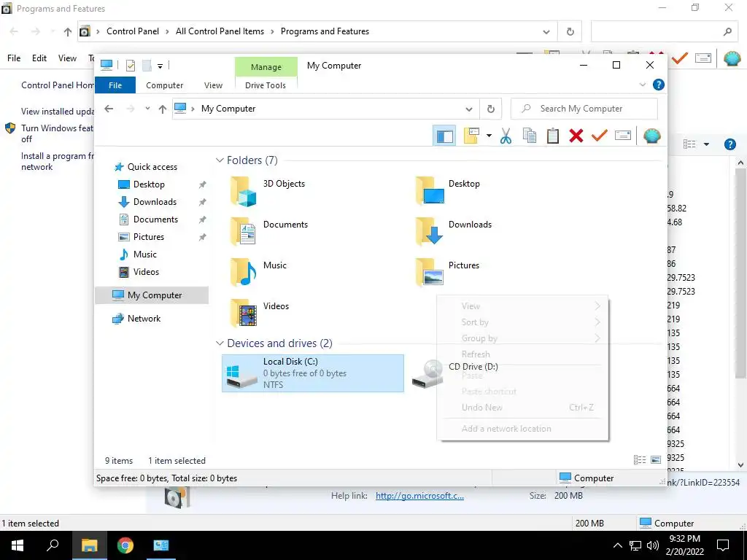The height and width of the screenshot is (560, 747).
Task: Expand the My Computer address bar history dropdown
Action: point(469,109)
